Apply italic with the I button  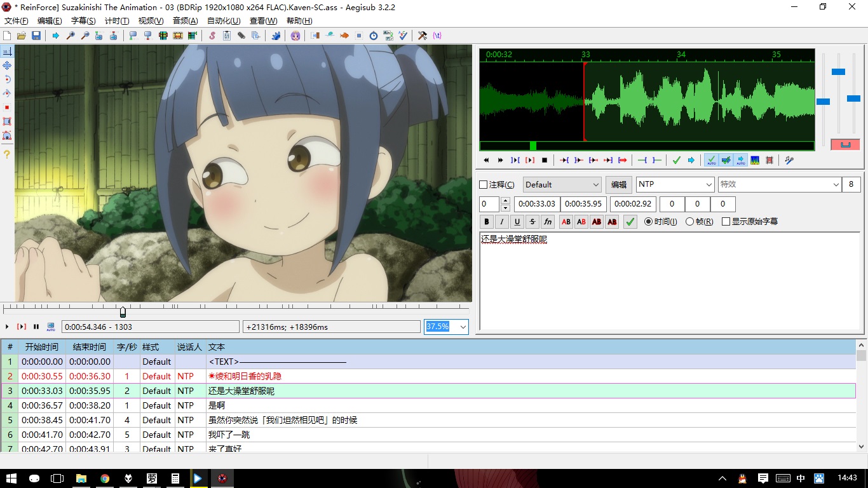pos(502,222)
